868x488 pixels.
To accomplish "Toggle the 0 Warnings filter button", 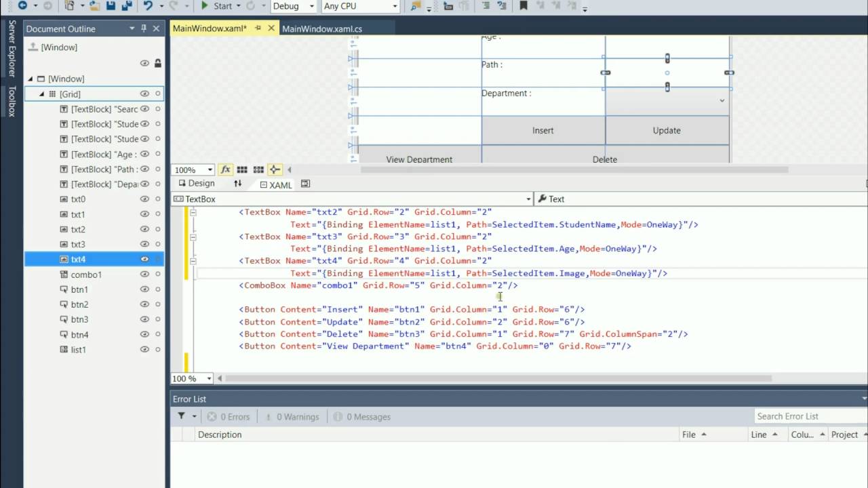I will 291,417.
